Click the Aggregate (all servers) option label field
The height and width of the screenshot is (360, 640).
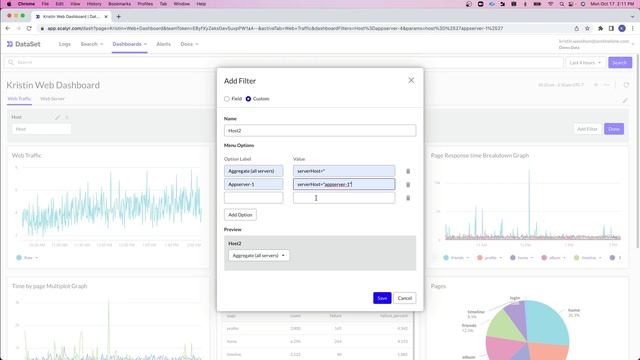coord(253,171)
